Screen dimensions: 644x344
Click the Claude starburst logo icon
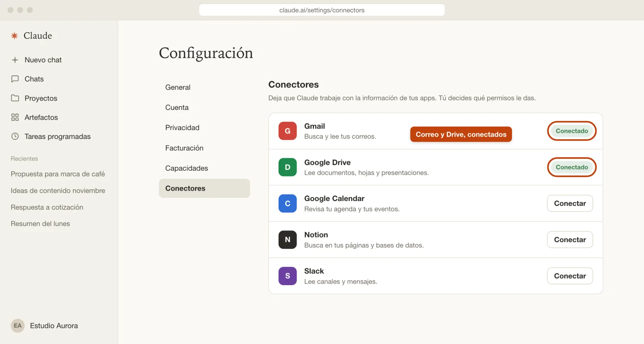14,36
